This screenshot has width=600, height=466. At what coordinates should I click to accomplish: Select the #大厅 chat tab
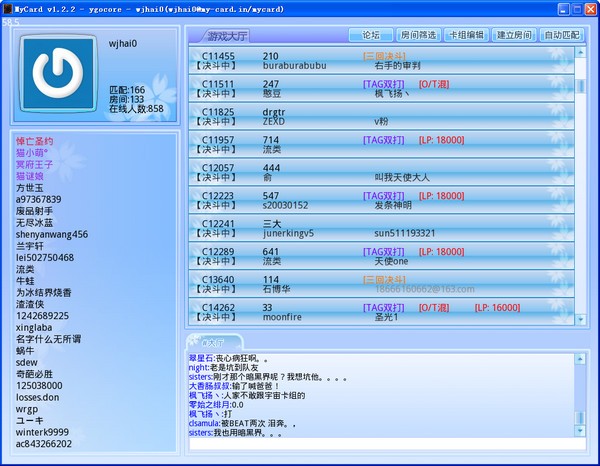(215, 342)
